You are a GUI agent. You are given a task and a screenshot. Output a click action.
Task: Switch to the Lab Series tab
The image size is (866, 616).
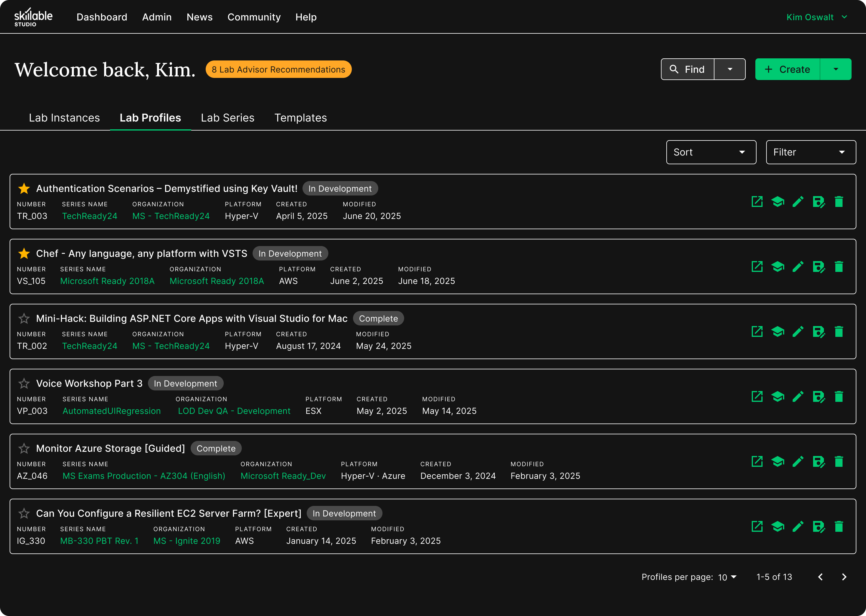point(228,118)
